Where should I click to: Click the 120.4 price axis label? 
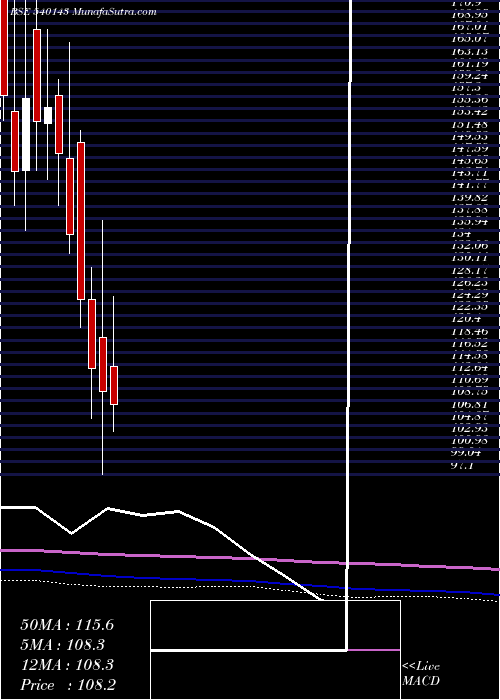click(x=466, y=319)
